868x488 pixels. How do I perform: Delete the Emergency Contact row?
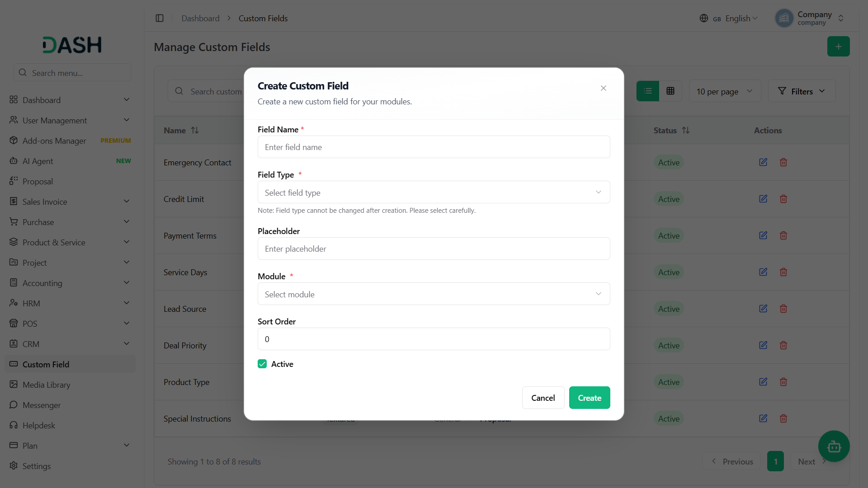[783, 162]
